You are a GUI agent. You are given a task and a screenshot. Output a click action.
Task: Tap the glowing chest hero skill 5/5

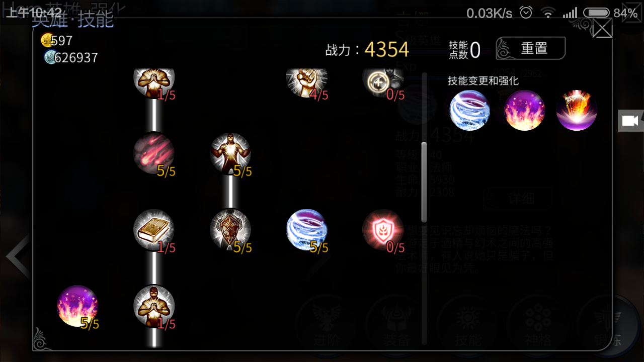point(230,153)
